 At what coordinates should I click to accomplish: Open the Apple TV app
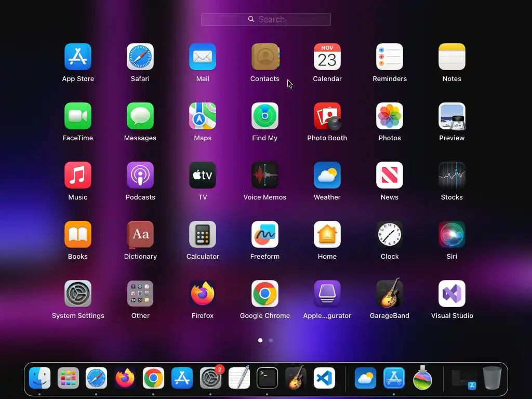tap(203, 175)
